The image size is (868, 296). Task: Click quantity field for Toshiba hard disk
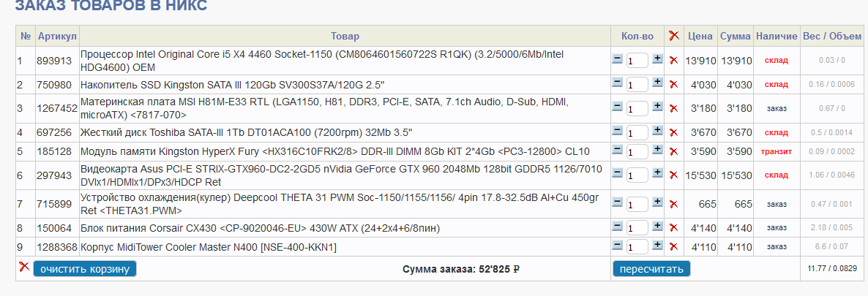637,133
